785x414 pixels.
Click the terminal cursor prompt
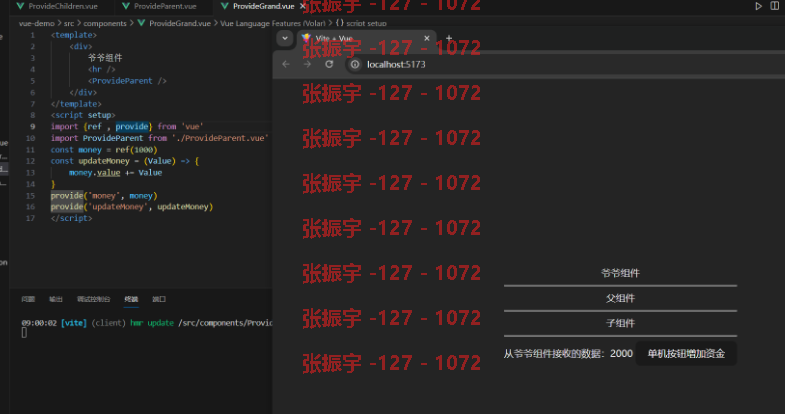click(x=24, y=332)
